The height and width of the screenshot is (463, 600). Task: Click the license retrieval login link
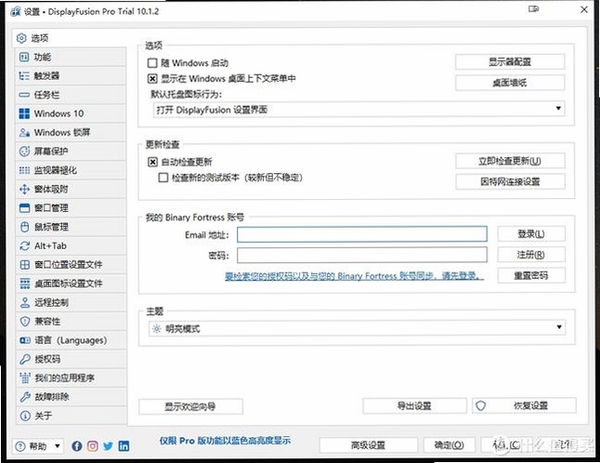click(354, 276)
